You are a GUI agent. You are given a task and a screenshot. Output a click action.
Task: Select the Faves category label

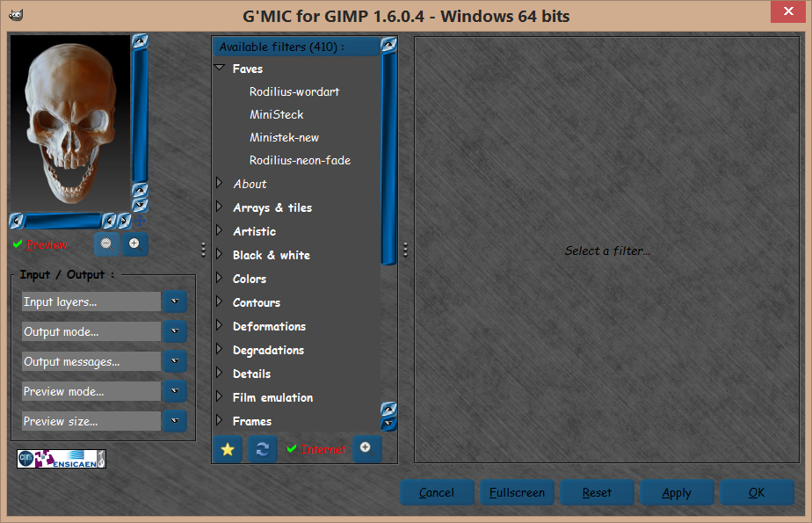[x=248, y=69]
